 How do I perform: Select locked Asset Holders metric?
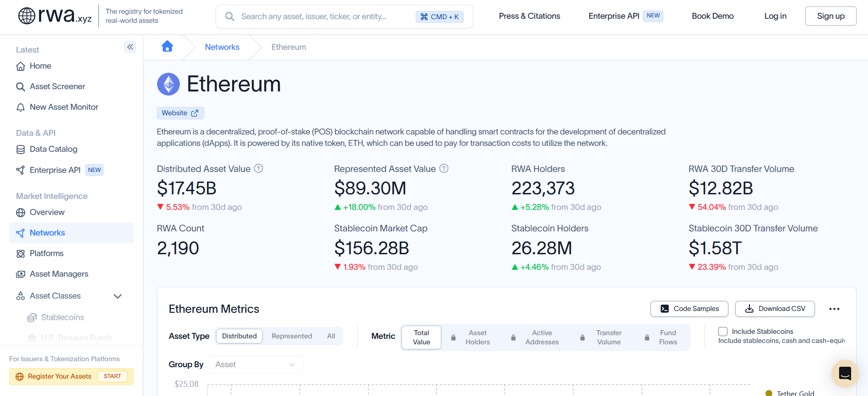click(471, 337)
